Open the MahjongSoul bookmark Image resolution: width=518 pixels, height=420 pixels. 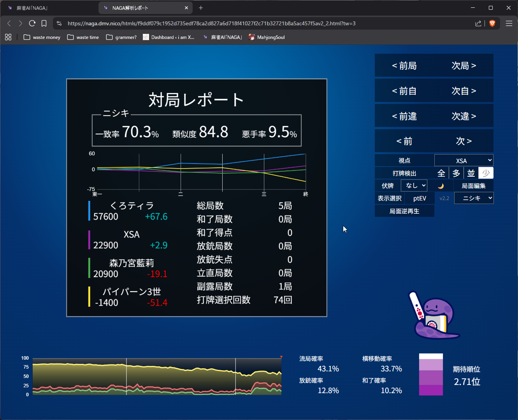point(267,37)
